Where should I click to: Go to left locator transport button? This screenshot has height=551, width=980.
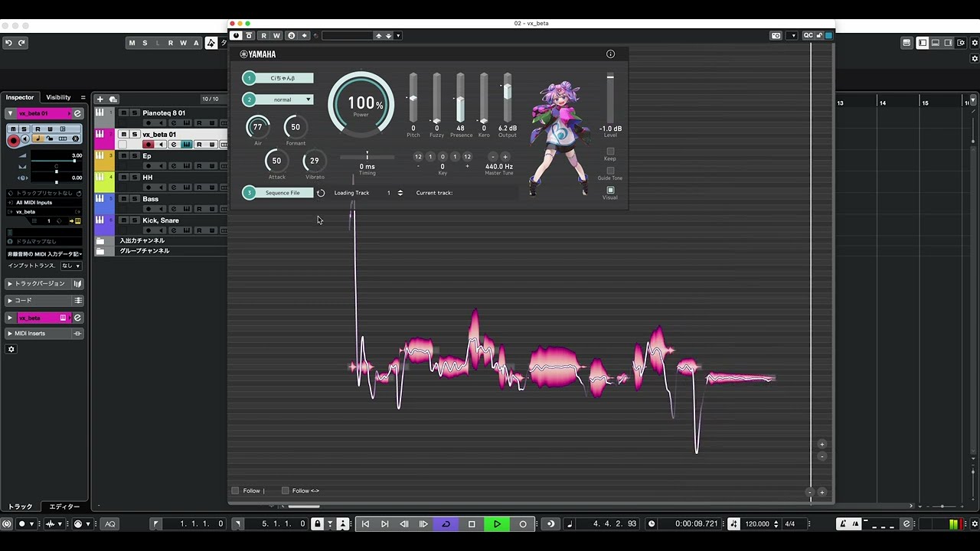(365, 524)
